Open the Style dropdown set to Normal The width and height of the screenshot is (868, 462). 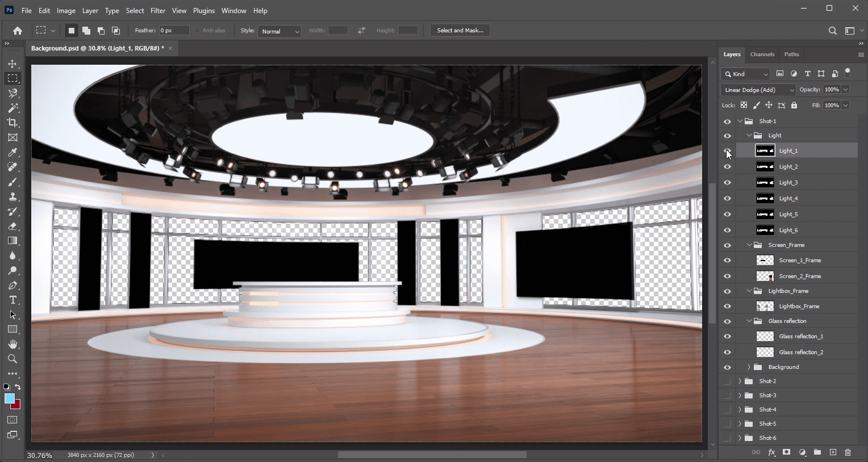(279, 31)
